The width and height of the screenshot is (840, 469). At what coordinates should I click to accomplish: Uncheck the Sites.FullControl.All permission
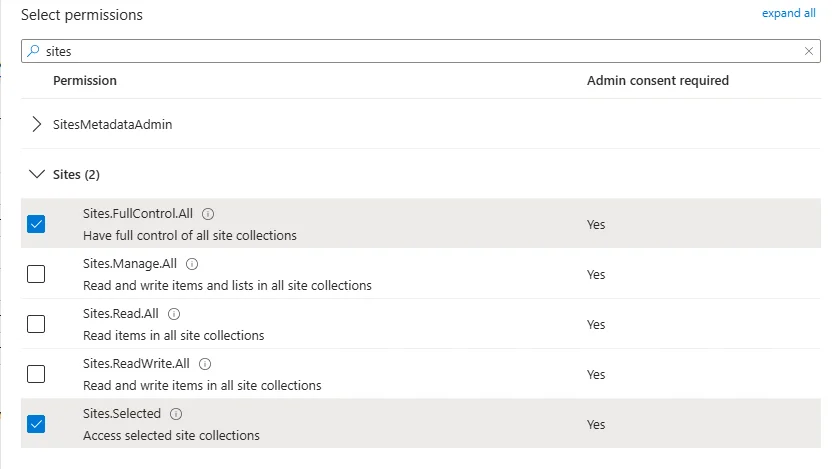point(36,224)
